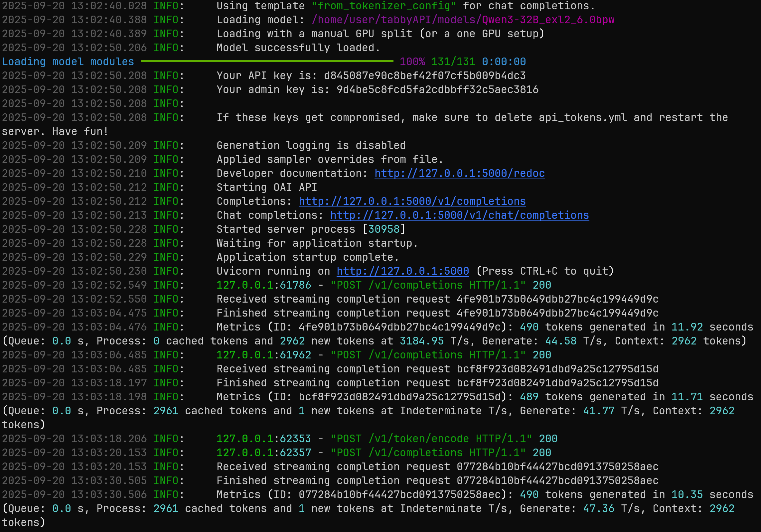Viewport: 761px width, 532px height.
Task: Click the POST /v1/token/encode request text
Action: pos(431,439)
